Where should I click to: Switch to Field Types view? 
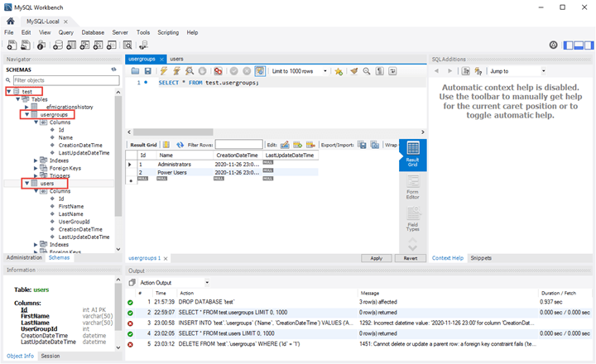pyautogui.click(x=413, y=219)
